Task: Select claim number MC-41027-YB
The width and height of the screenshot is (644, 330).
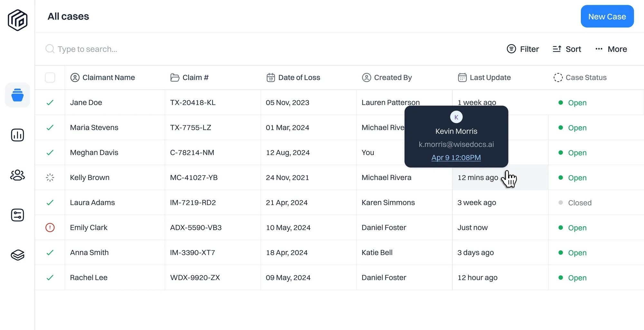Action: [x=194, y=177]
